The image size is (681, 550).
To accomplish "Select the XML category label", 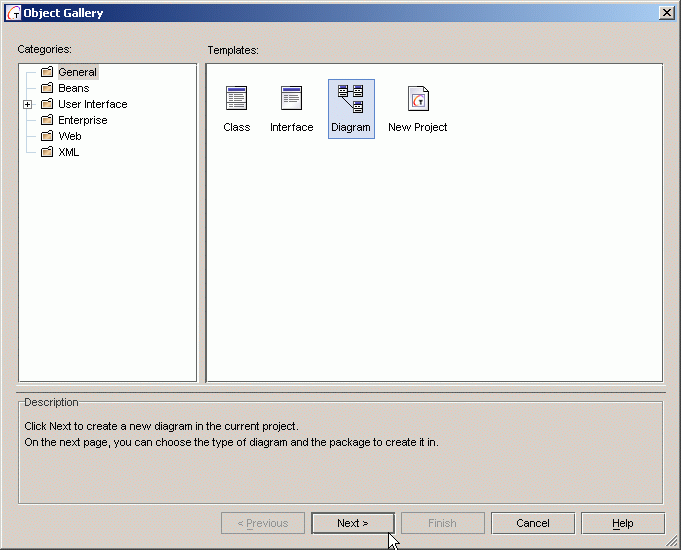I will tap(68, 152).
